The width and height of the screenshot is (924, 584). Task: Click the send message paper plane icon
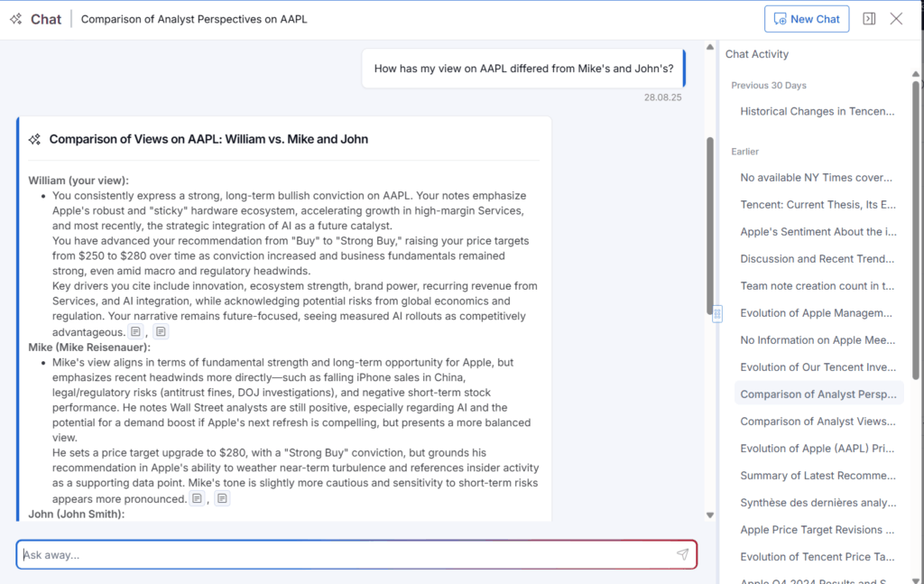click(x=682, y=554)
